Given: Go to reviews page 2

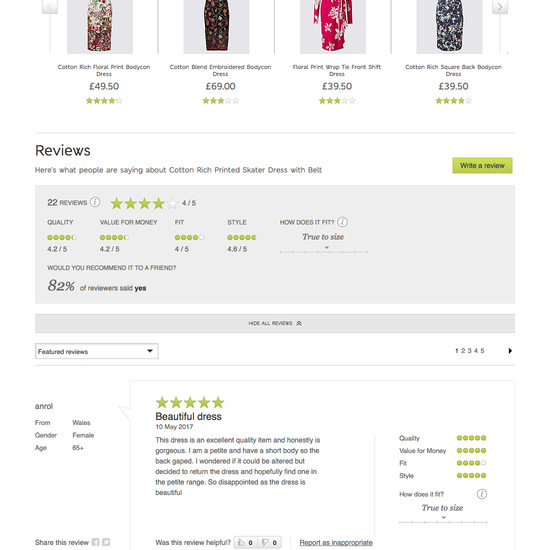Looking at the screenshot, I should pyautogui.click(x=463, y=350).
